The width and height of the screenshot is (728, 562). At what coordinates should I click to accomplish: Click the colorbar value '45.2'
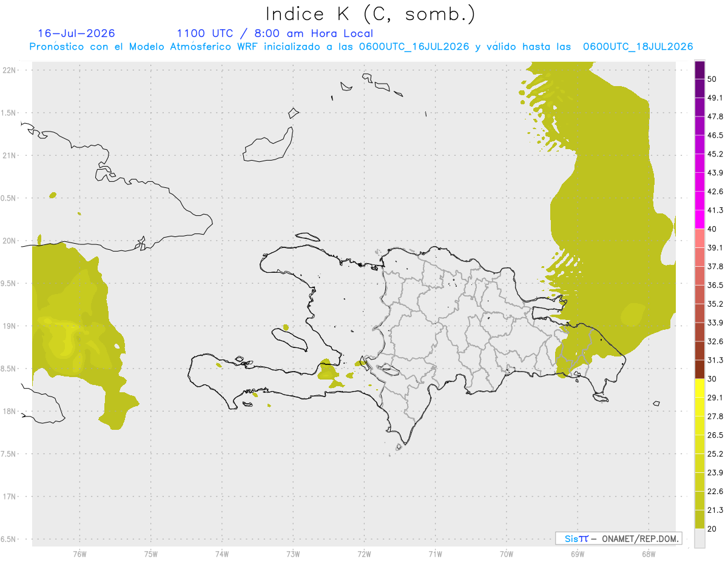(716, 154)
